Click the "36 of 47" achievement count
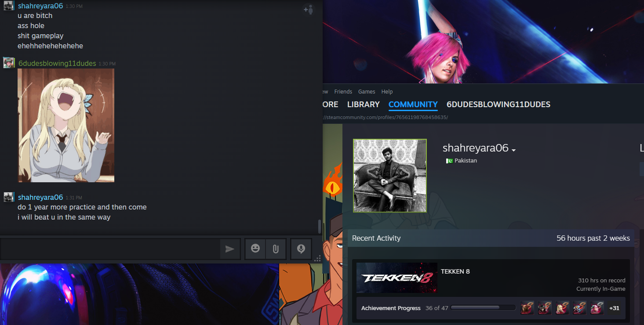 click(437, 308)
